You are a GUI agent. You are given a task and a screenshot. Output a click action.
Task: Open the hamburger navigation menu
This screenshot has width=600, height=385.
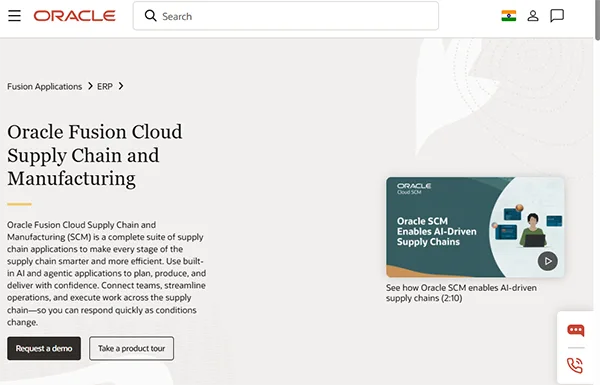click(x=15, y=16)
